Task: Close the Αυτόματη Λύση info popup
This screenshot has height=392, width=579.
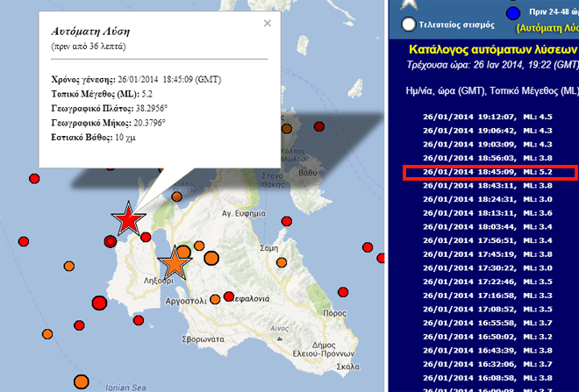Action: 268,25
